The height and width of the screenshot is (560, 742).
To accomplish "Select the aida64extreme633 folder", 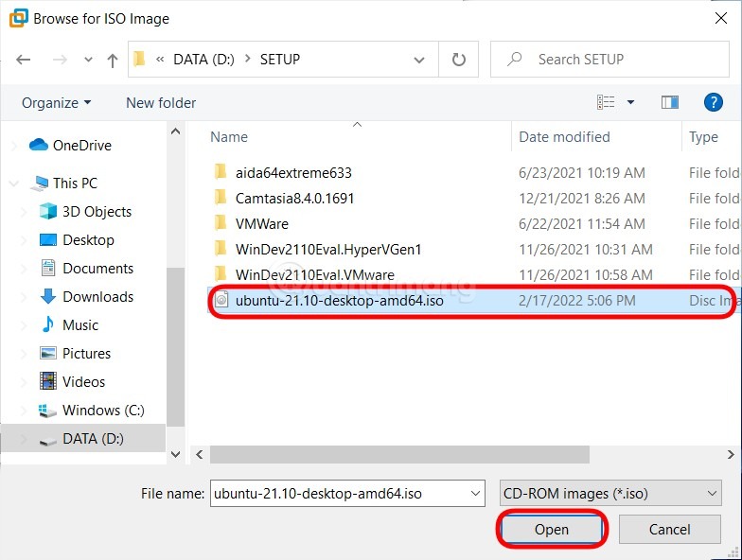I will 293,172.
